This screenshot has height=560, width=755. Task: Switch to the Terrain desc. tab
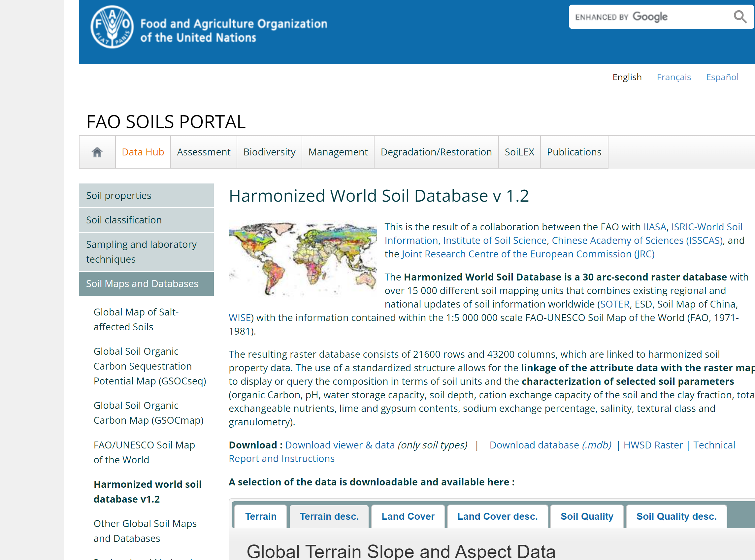pos(329,516)
